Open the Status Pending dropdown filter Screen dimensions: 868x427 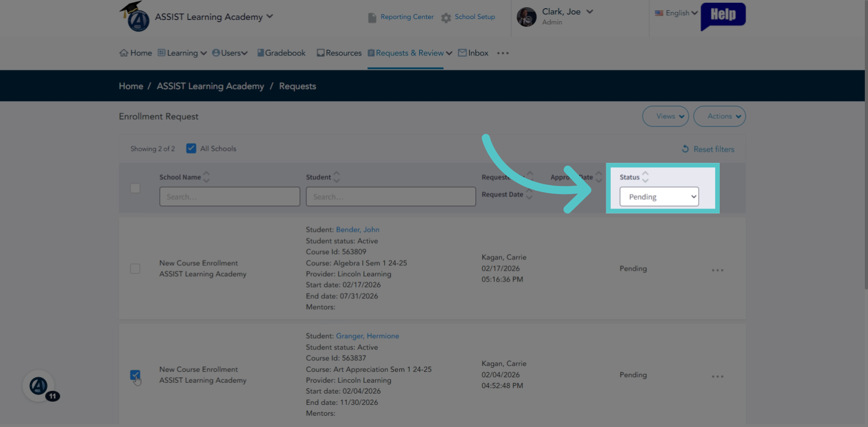click(x=659, y=197)
